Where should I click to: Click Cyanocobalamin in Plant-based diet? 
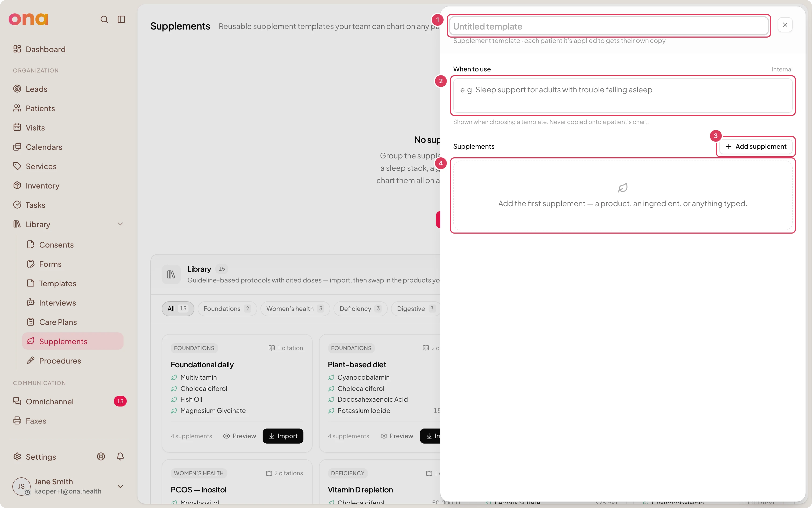(364, 377)
